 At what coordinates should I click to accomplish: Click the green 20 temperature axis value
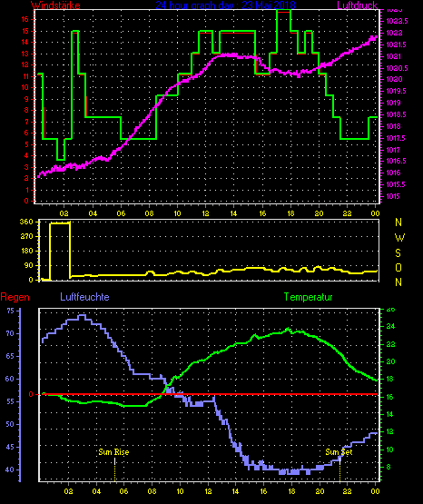(390, 361)
